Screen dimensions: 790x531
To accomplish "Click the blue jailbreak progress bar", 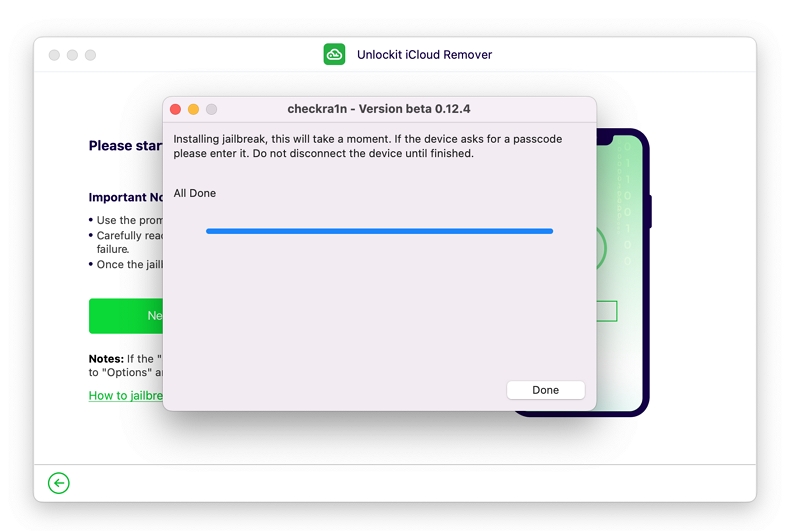I will (x=379, y=231).
